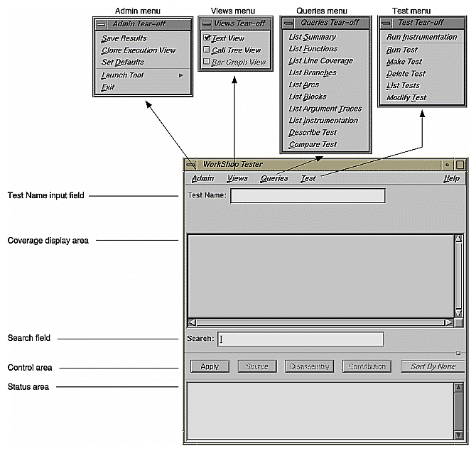Enable the Call Tree View checkbox
Screen dimensions: 476x453
[206, 50]
